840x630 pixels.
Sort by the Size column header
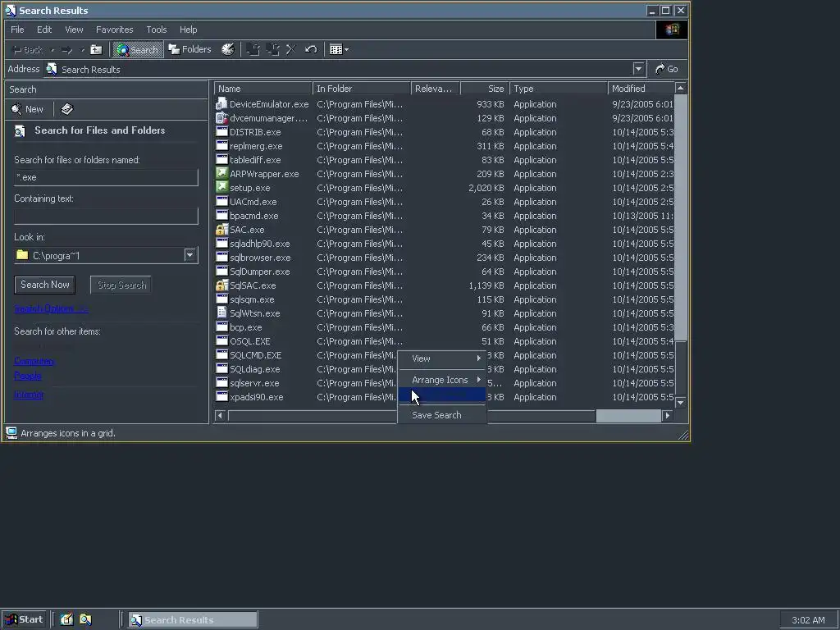pos(485,89)
